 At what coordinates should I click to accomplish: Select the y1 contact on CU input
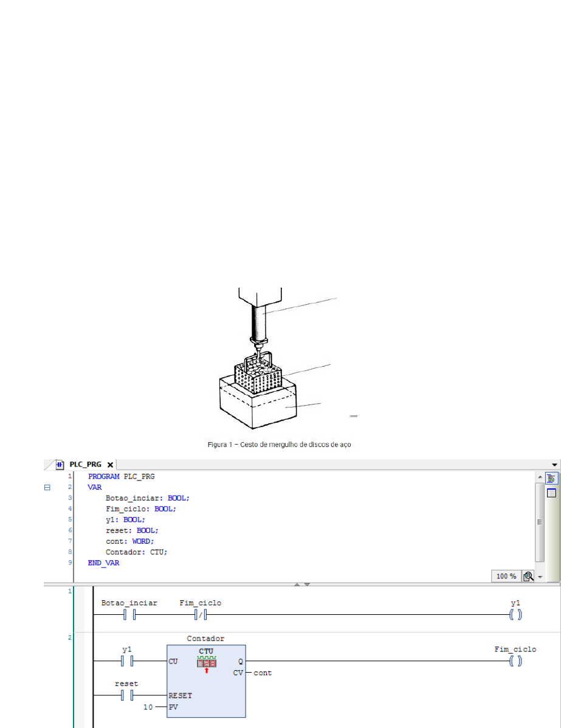click(126, 661)
